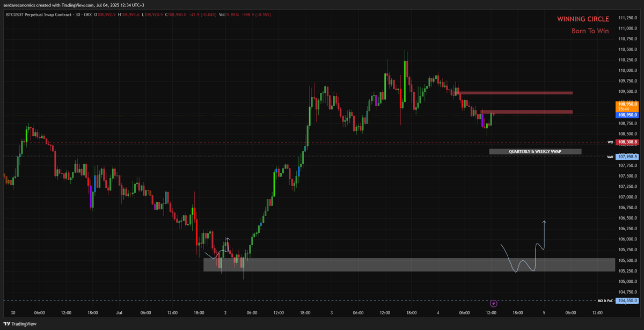Click the Born To Win text annotation
644x330 pixels.
pos(590,31)
